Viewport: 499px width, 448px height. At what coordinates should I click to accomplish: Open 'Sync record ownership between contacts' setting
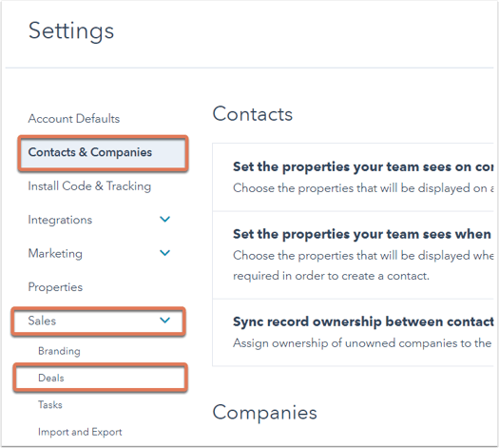click(x=353, y=333)
